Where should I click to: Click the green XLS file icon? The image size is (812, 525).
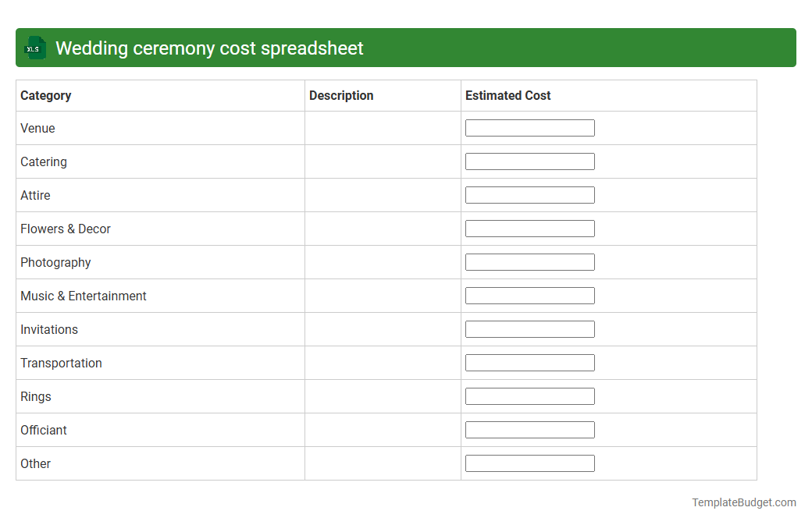[34, 48]
